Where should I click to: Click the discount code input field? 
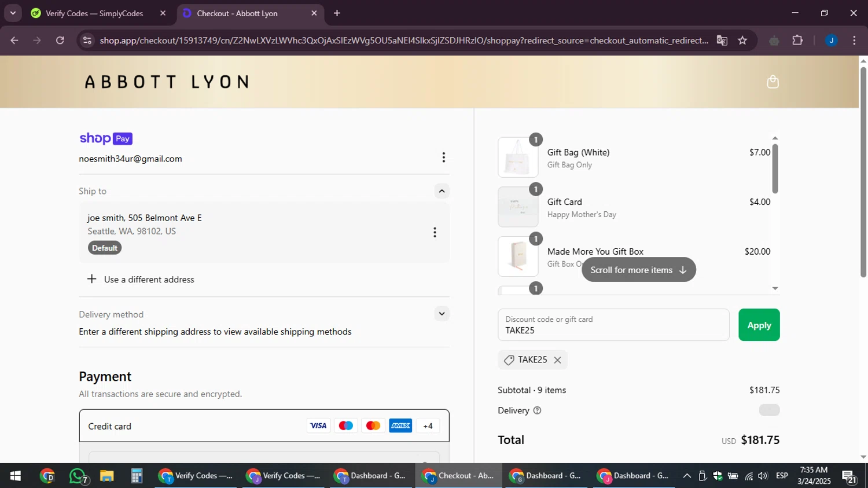613,325
